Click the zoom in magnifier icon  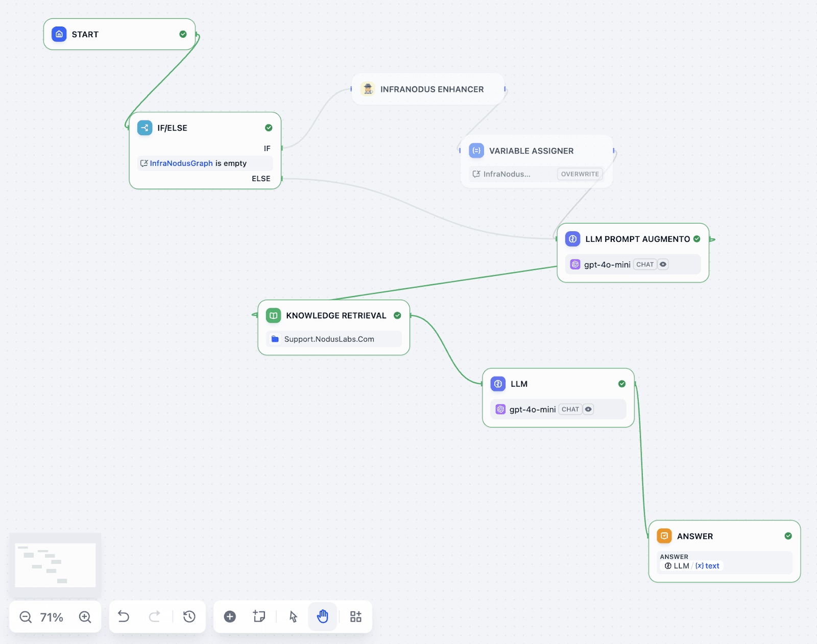85,617
